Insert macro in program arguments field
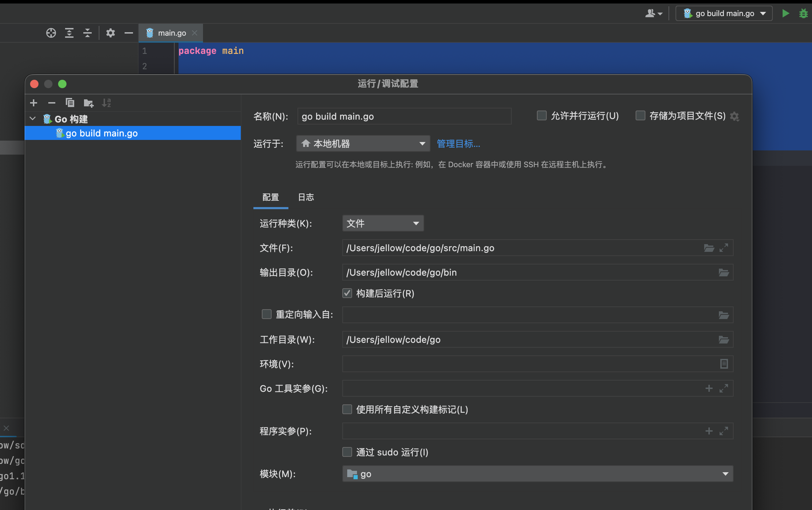Screen dimensions: 812x510 [709, 431]
